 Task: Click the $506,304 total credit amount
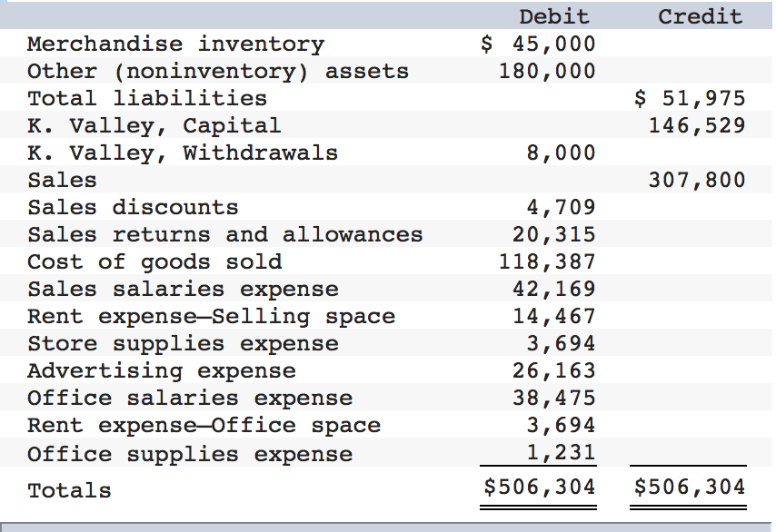pyautogui.click(x=690, y=487)
